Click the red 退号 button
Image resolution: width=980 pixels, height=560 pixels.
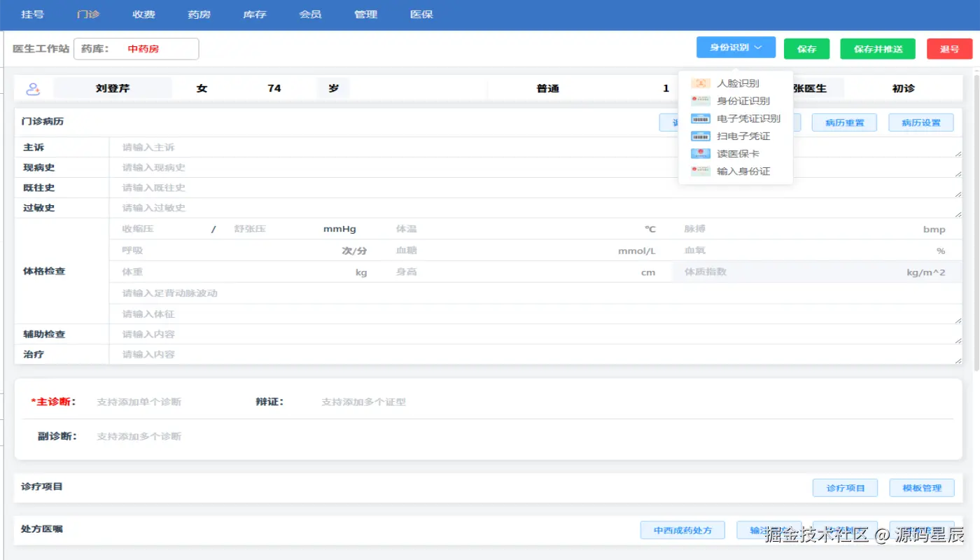click(949, 49)
